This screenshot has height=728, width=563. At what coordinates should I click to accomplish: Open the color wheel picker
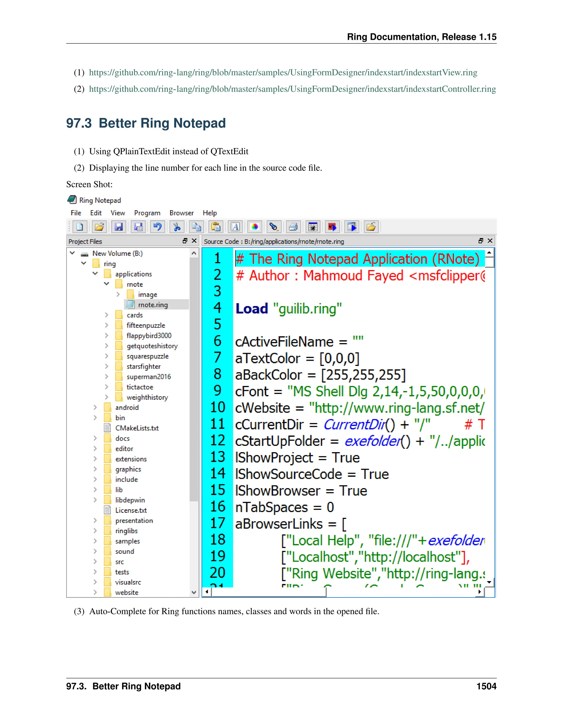coord(255,227)
